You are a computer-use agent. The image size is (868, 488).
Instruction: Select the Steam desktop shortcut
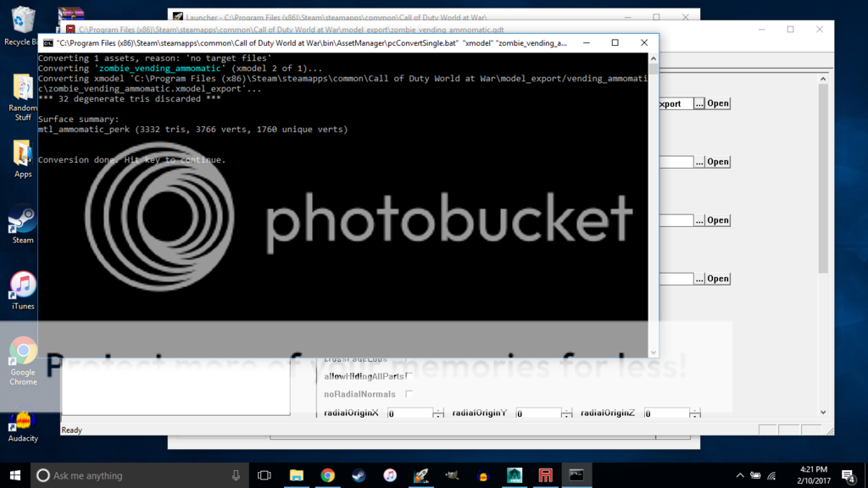[22, 225]
